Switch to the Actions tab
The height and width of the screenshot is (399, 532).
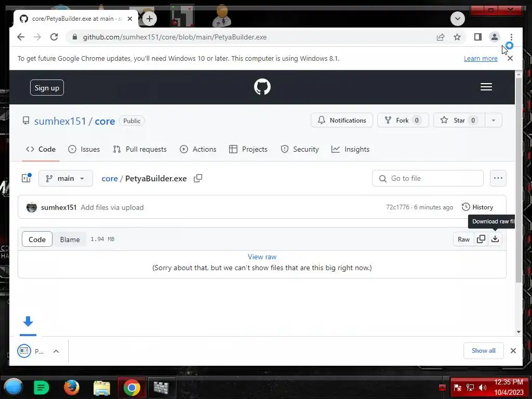point(198,149)
